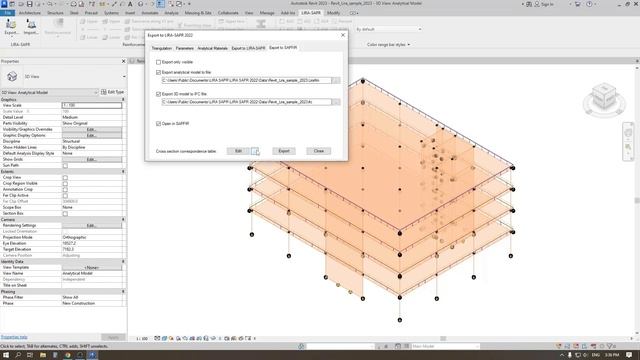The height and width of the screenshot is (360, 640).
Task: Open the LIRA-SAPR Import tool
Action: coord(31,27)
